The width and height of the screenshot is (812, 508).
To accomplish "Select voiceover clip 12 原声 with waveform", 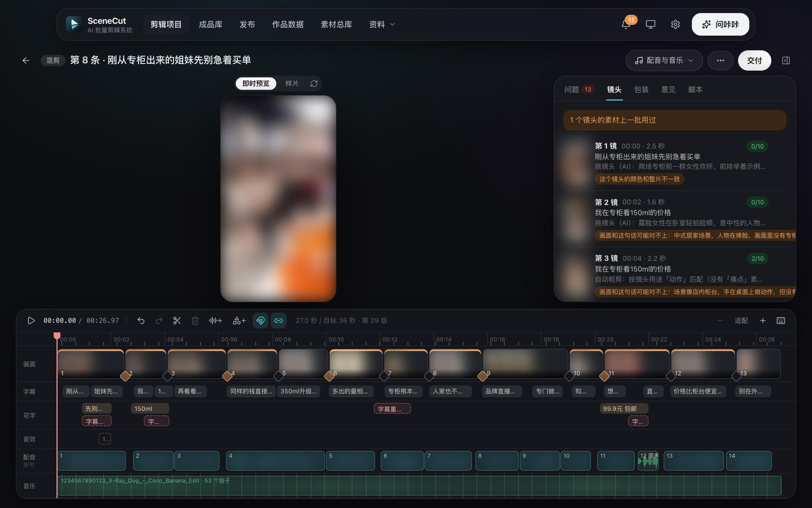I will 648,461.
